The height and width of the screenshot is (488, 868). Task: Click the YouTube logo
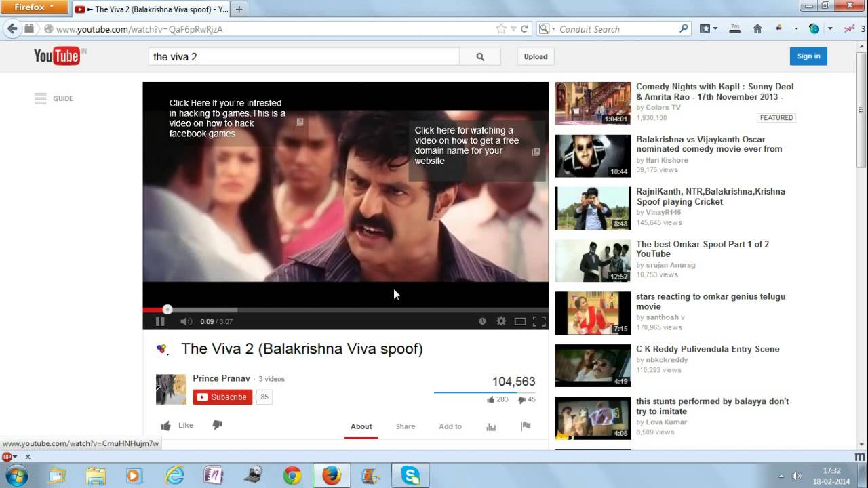pyautogui.click(x=57, y=56)
